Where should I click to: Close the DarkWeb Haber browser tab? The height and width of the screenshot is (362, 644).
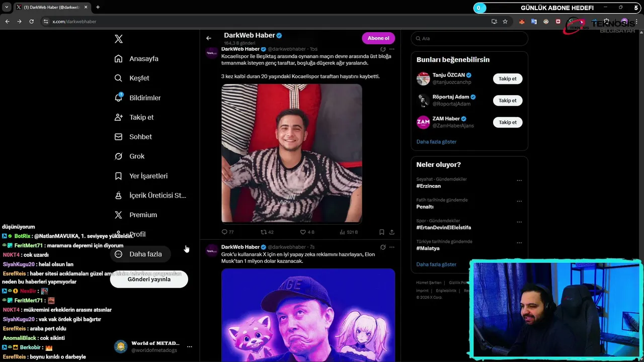tap(86, 7)
